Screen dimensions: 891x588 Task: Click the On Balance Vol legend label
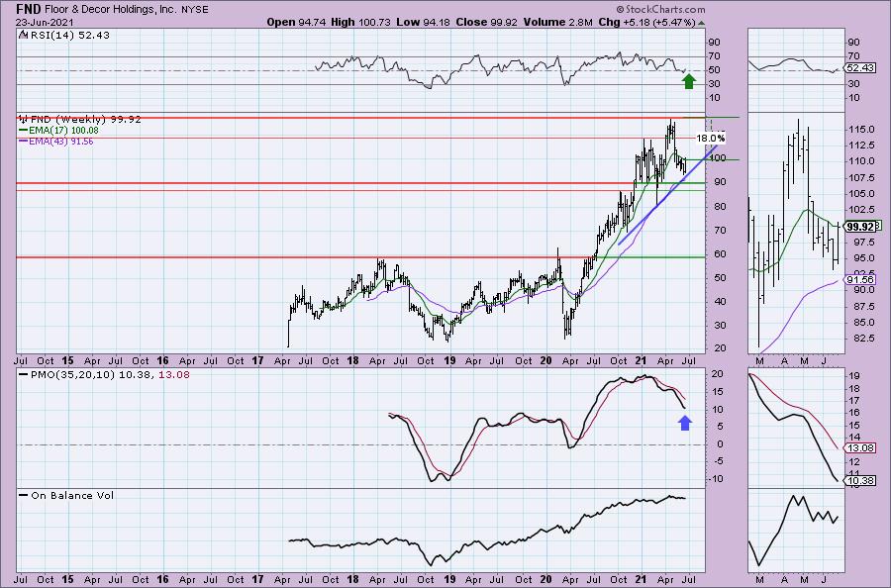(x=66, y=495)
